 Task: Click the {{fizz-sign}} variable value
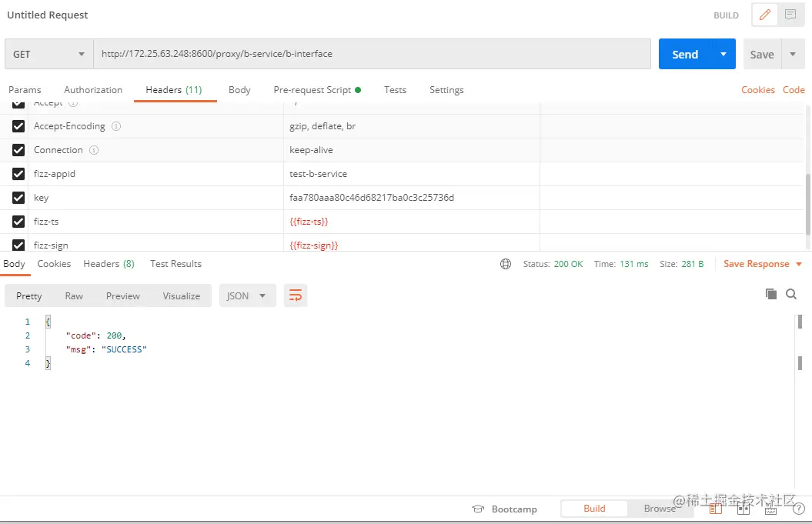pos(313,245)
